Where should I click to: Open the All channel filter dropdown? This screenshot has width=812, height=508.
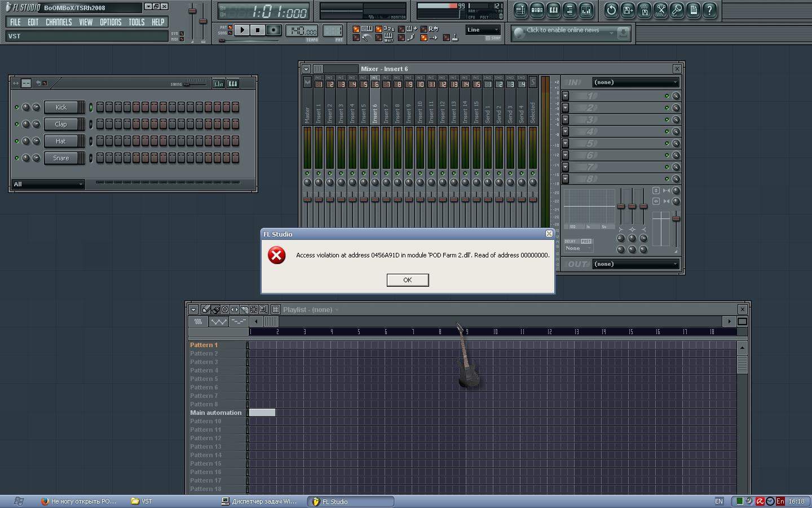tap(48, 184)
